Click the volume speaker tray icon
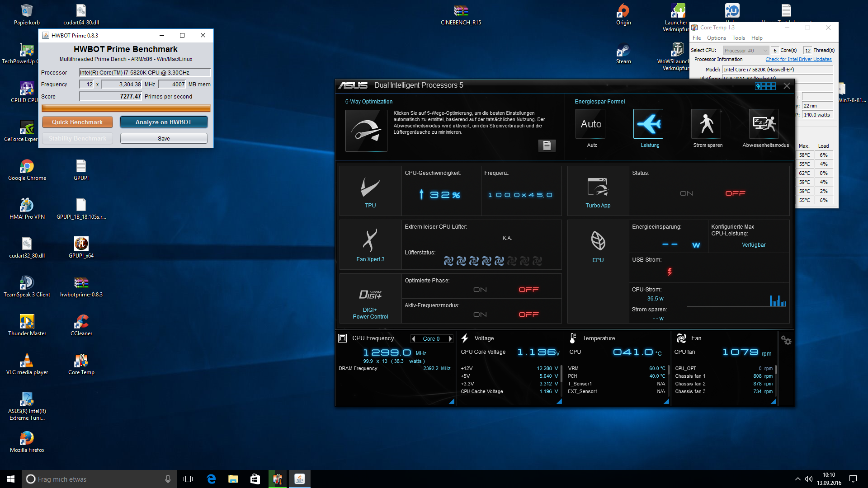868x488 pixels. point(809,479)
